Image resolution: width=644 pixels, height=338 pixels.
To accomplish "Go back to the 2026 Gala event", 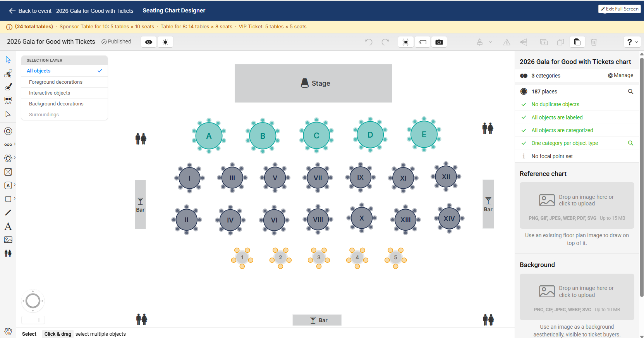I will pyautogui.click(x=71, y=11).
